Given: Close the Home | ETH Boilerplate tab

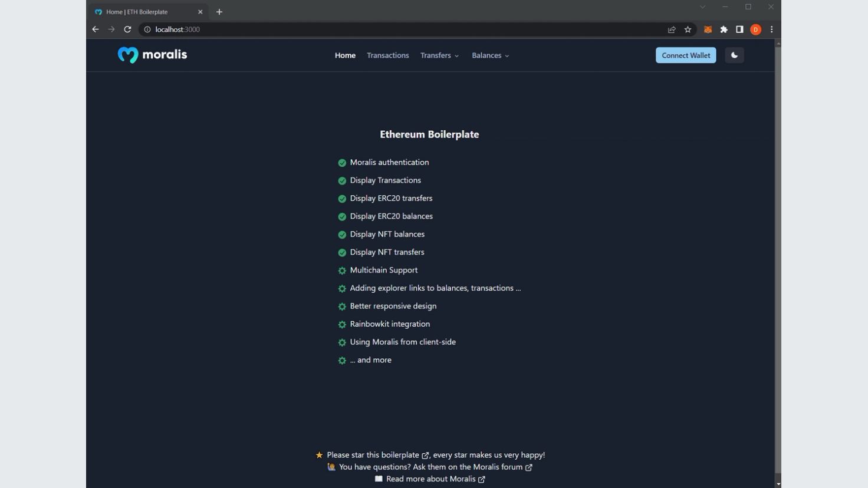Looking at the screenshot, I should 200,12.
